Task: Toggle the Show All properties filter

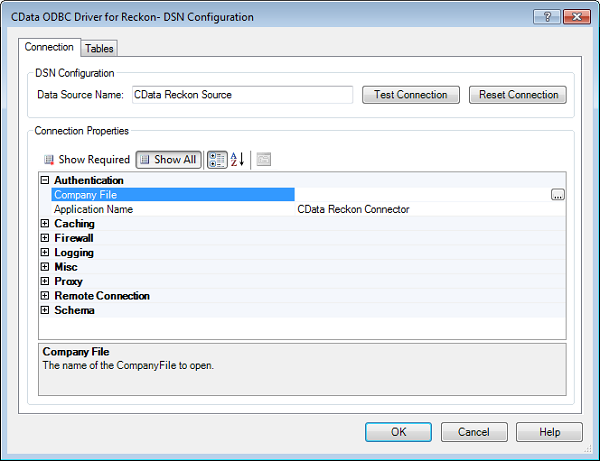Action: pyautogui.click(x=168, y=160)
